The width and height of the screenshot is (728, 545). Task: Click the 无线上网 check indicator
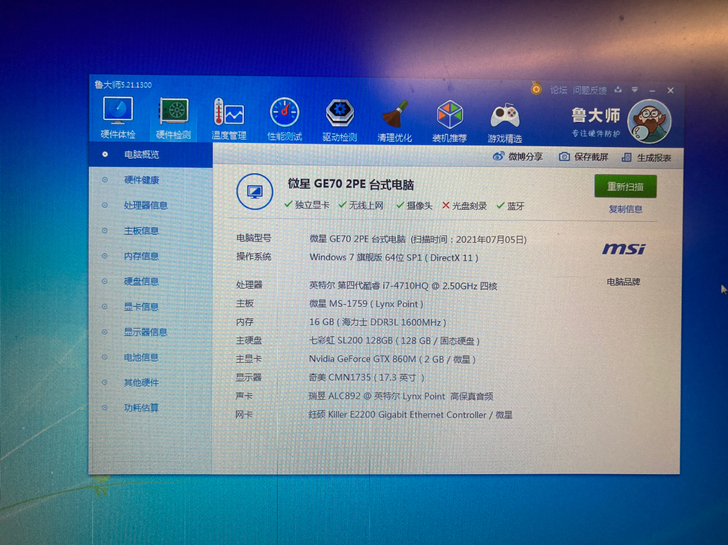click(361, 205)
